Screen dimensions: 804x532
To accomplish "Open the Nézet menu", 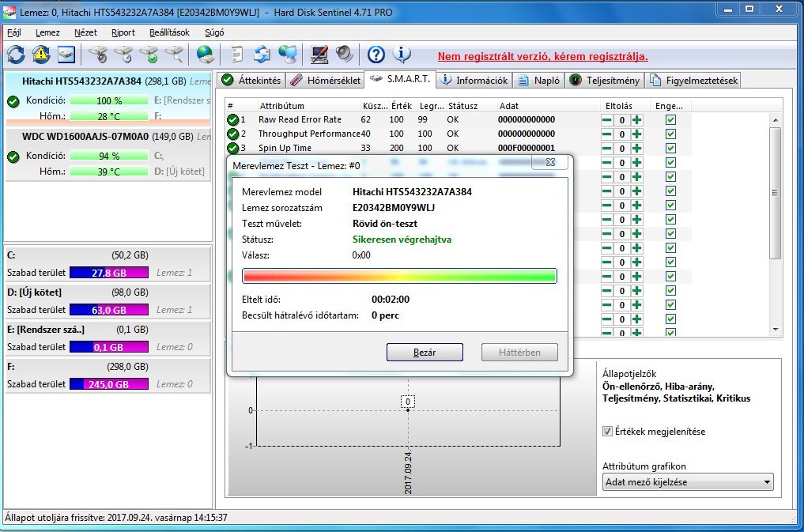I will pos(85,32).
